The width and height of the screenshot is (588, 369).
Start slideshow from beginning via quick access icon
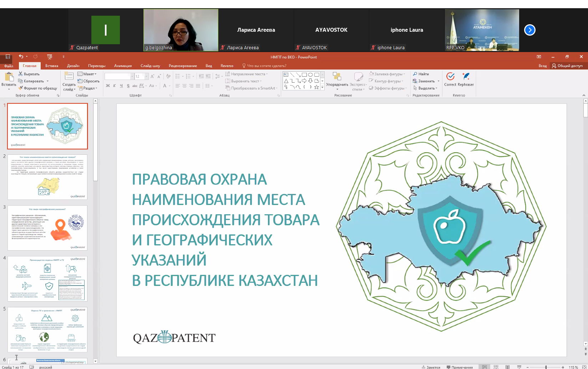pyautogui.click(x=50, y=57)
